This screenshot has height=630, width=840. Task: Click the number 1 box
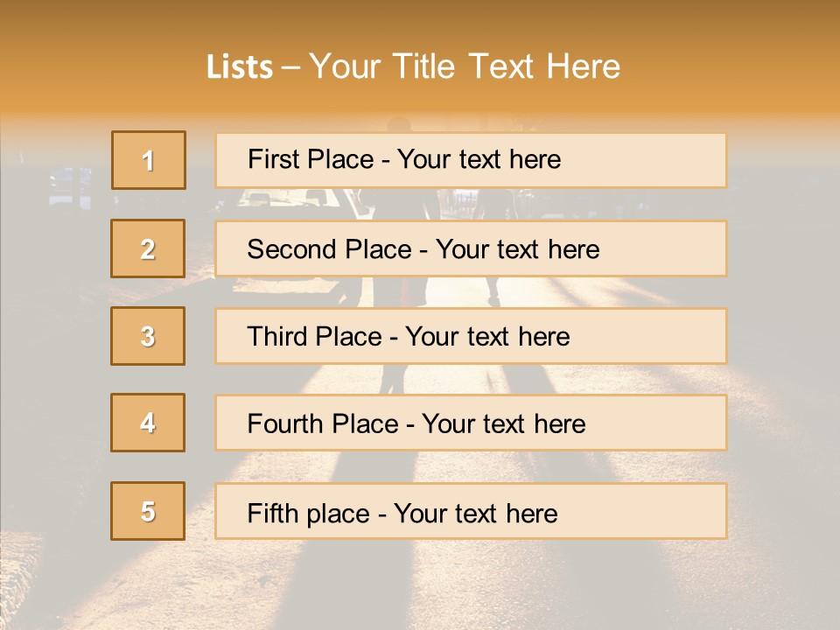149,160
